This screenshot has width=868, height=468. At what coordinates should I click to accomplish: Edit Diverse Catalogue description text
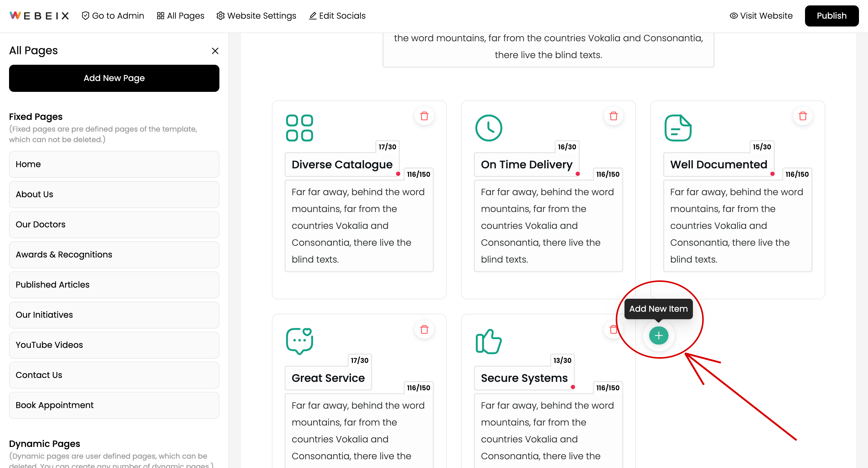coord(359,226)
